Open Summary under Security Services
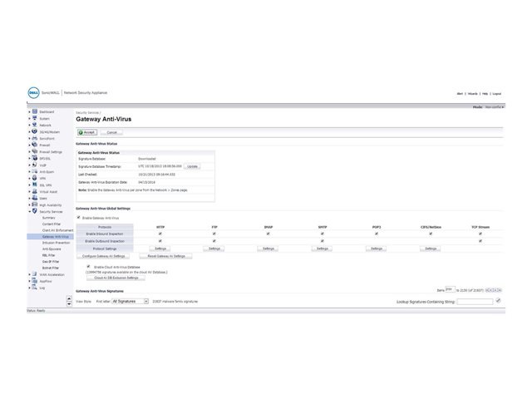The width and height of the screenshot is (532, 399). coord(48,218)
